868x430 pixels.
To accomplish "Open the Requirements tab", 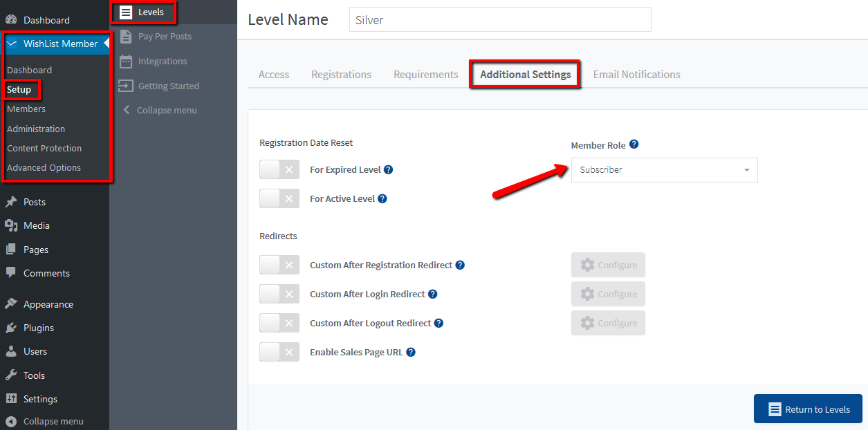I will point(425,75).
